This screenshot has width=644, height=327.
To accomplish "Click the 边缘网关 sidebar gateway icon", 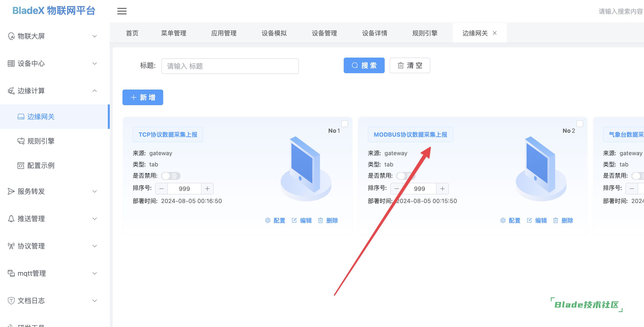I will click(21, 117).
